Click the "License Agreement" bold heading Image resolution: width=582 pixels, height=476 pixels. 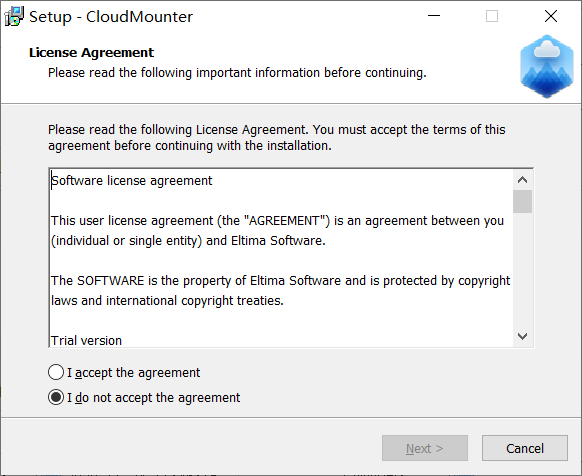click(91, 53)
